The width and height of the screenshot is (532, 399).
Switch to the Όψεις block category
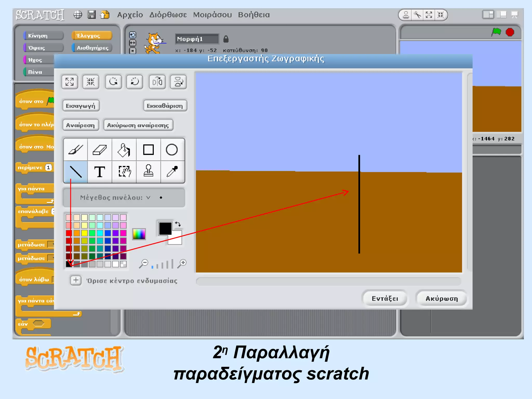click(43, 48)
